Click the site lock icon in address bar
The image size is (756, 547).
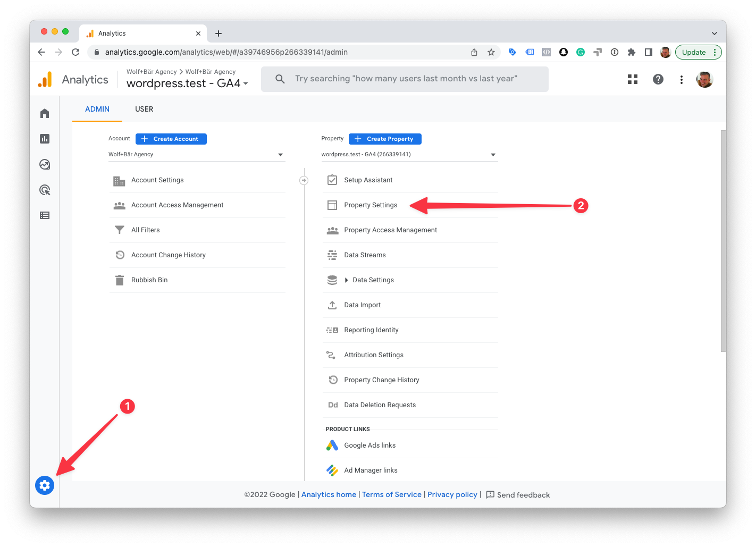pyautogui.click(x=97, y=52)
